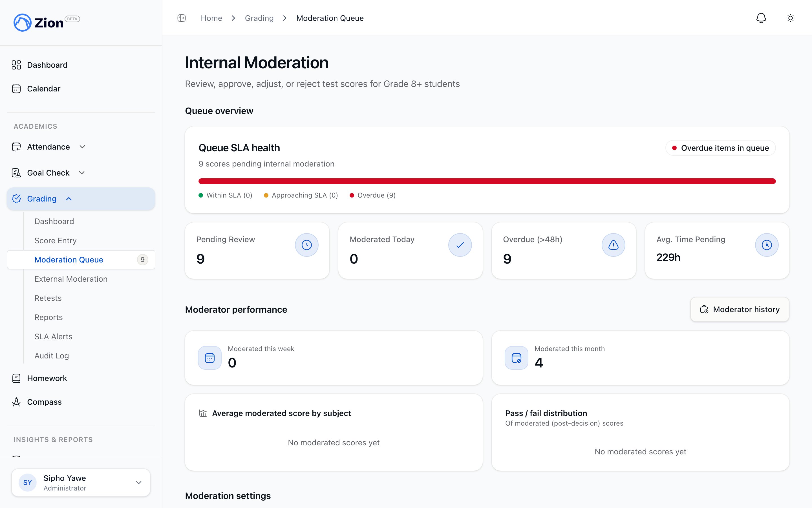Click the Avg. Time Pending 229h value
Screen dimensions: 812x508
(x=668, y=257)
